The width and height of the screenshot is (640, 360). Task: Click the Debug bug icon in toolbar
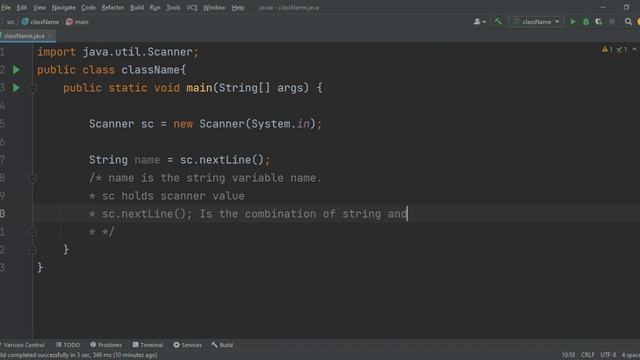point(586,22)
